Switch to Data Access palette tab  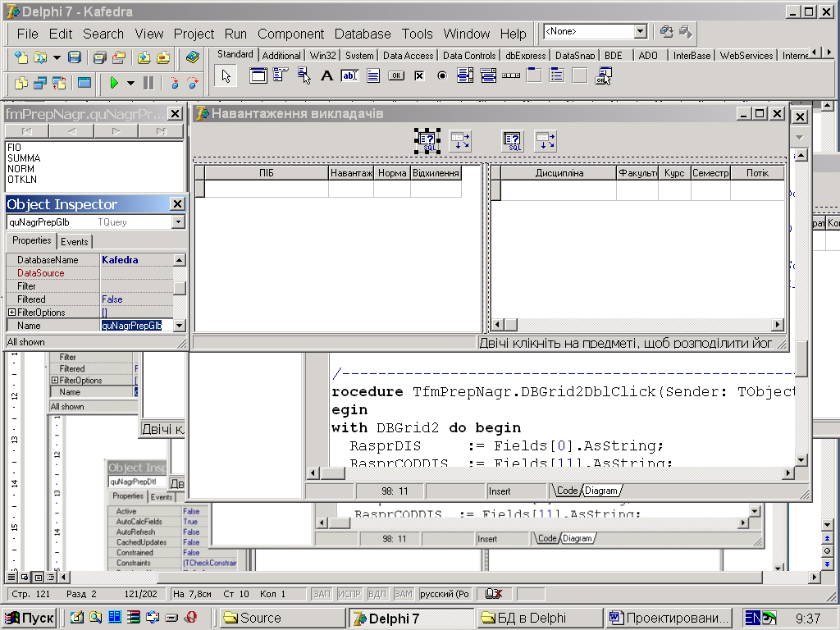(408, 55)
